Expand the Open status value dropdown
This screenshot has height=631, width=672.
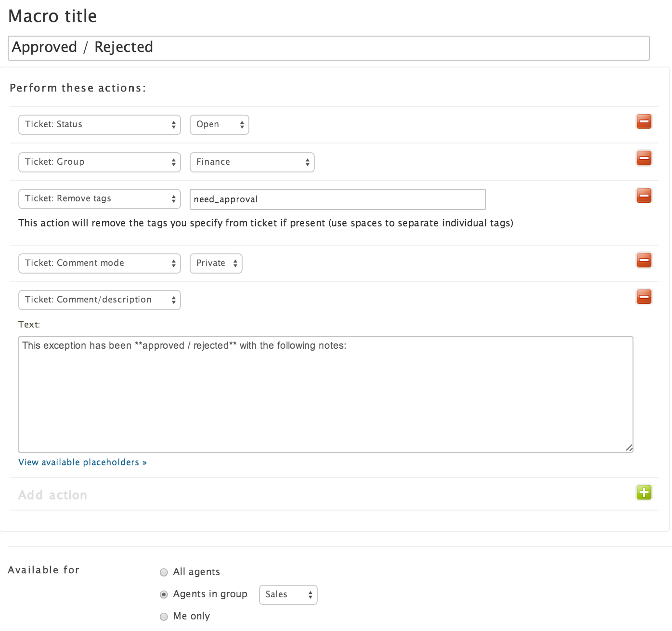pyautogui.click(x=219, y=125)
